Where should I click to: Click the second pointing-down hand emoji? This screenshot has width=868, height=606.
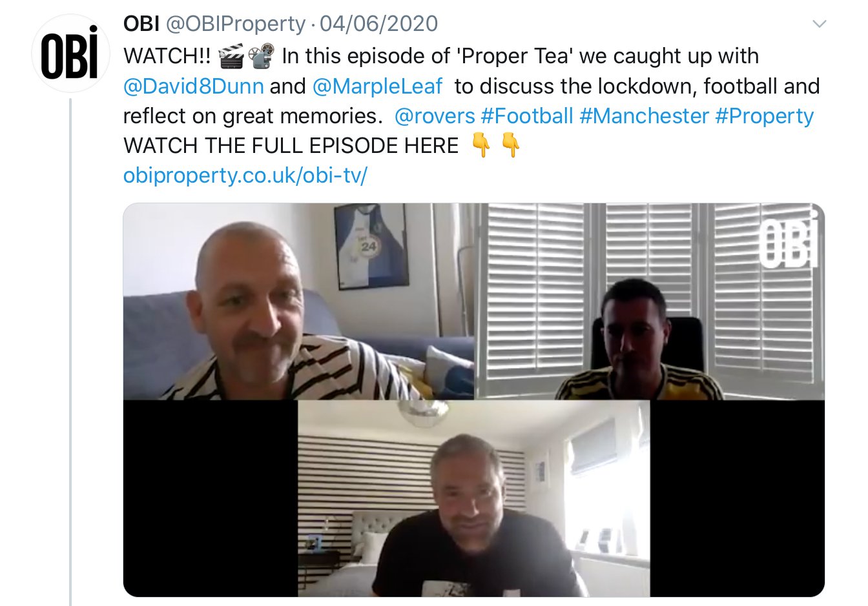point(511,145)
